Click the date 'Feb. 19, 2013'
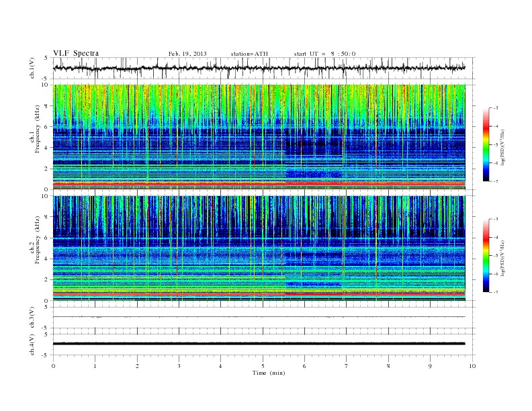Image resolution: width=532 pixels, height=411 pixels. (x=187, y=54)
